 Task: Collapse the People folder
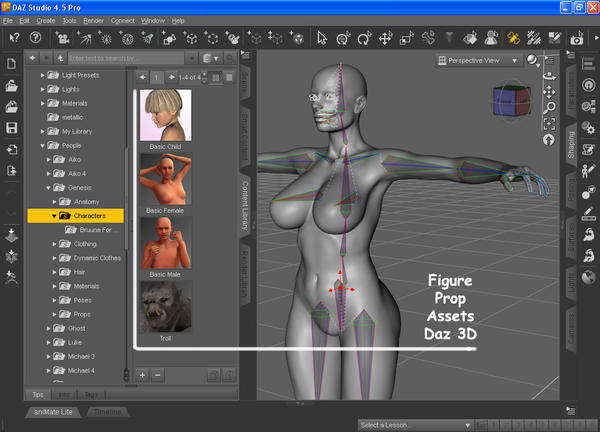coord(42,145)
